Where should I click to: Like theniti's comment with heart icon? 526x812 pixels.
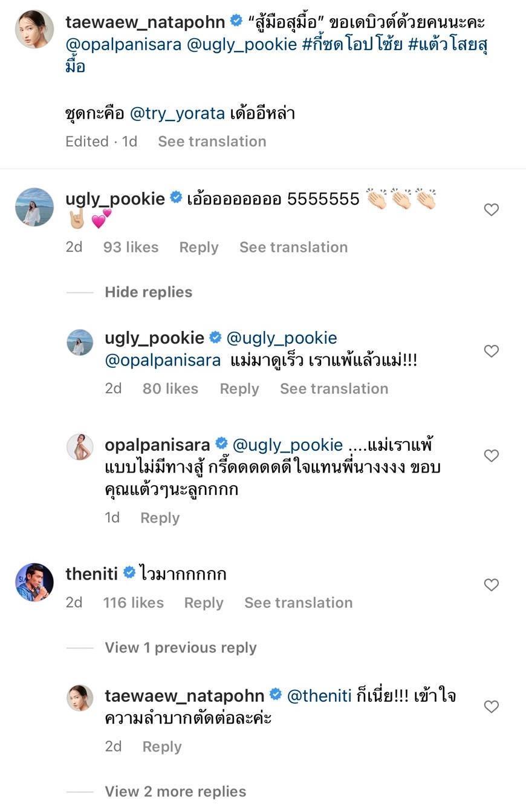tap(491, 584)
